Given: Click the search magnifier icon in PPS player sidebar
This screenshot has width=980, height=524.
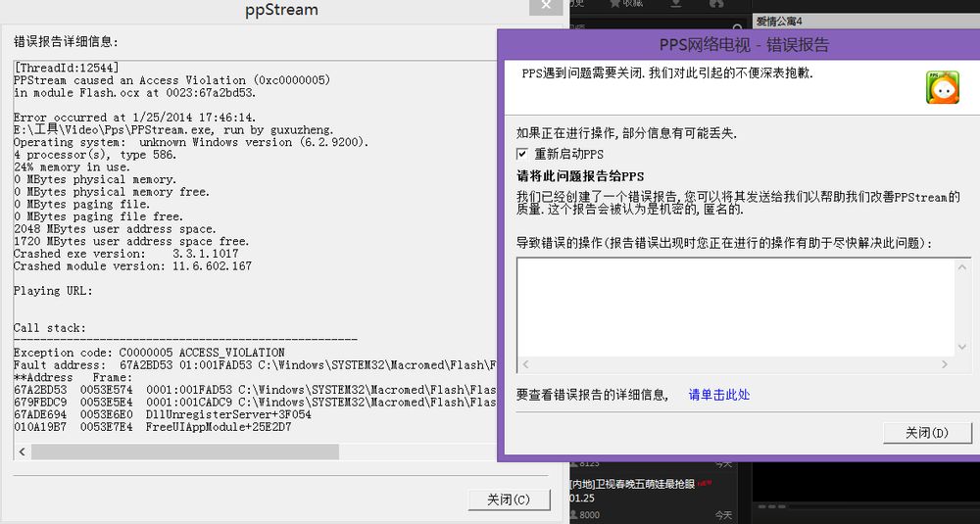Looking at the screenshot, I should tap(738, 27).
